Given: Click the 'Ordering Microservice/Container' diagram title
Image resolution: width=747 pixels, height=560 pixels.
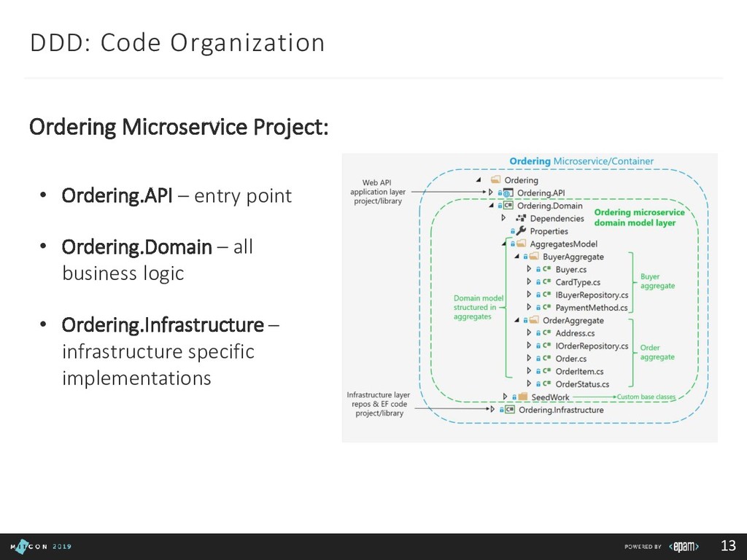Looking at the screenshot, I should tap(581, 161).
